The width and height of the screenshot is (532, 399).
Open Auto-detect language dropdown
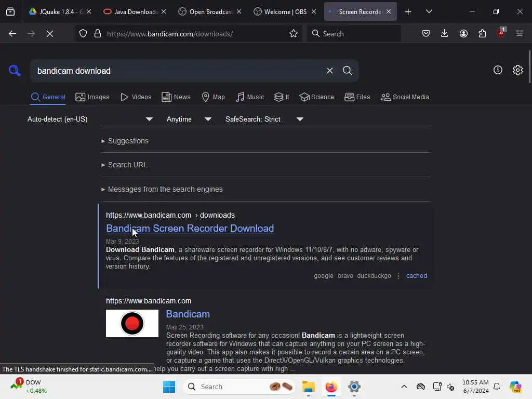(90, 119)
